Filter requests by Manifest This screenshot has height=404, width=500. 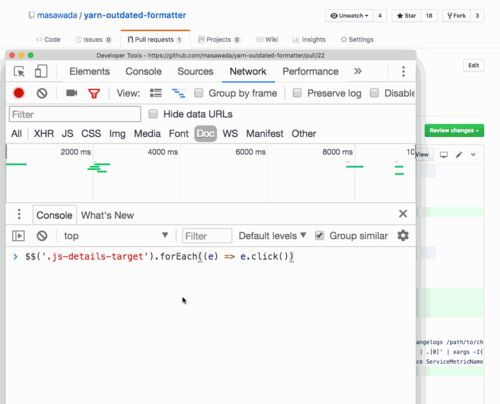pos(265,134)
